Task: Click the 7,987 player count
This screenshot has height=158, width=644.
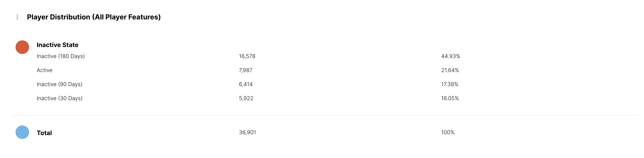Action: 246,70
